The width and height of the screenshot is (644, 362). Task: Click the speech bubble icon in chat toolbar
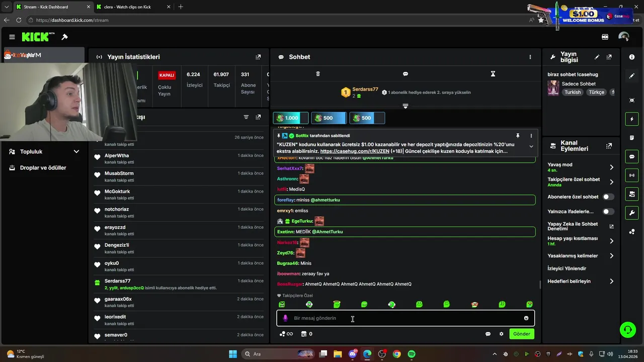[x=406, y=74]
